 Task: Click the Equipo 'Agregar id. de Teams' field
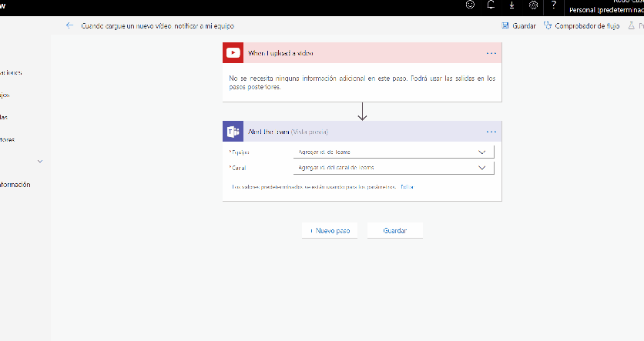[x=394, y=152]
